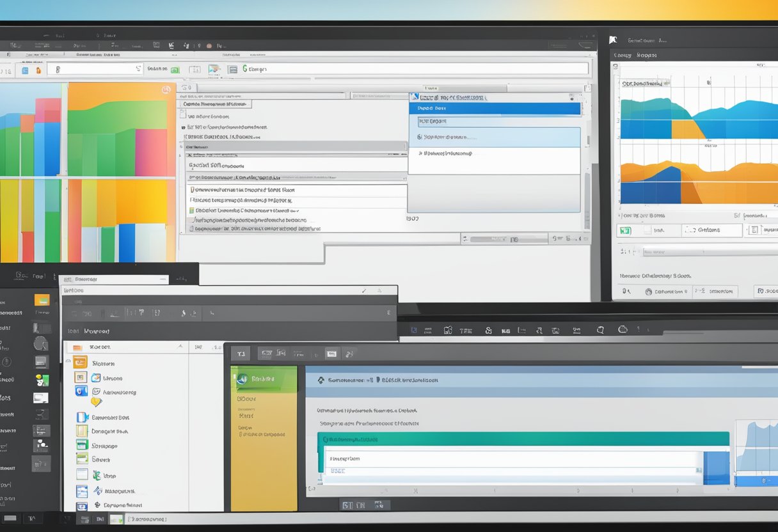This screenshot has width=778, height=532.
Task: Click the colorful picture icon in top toolbar
Action: coord(214,69)
